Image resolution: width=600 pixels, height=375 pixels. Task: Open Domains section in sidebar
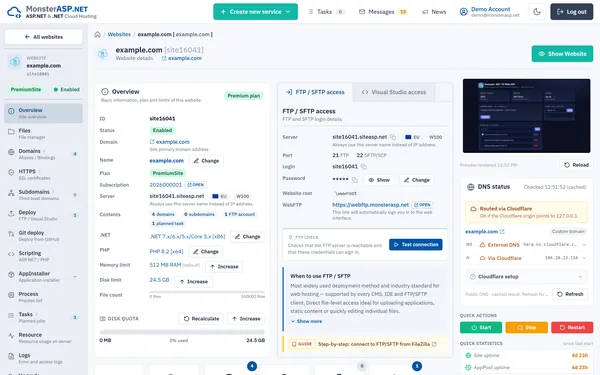tap(43, 154)
